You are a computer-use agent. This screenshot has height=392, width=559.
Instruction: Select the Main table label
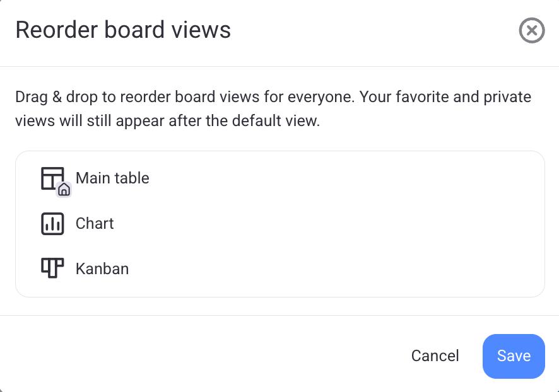(x=112, y=178)
